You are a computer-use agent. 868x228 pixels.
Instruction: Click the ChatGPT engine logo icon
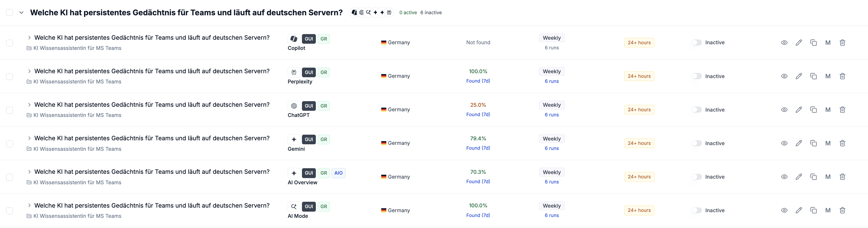point(294,106)
